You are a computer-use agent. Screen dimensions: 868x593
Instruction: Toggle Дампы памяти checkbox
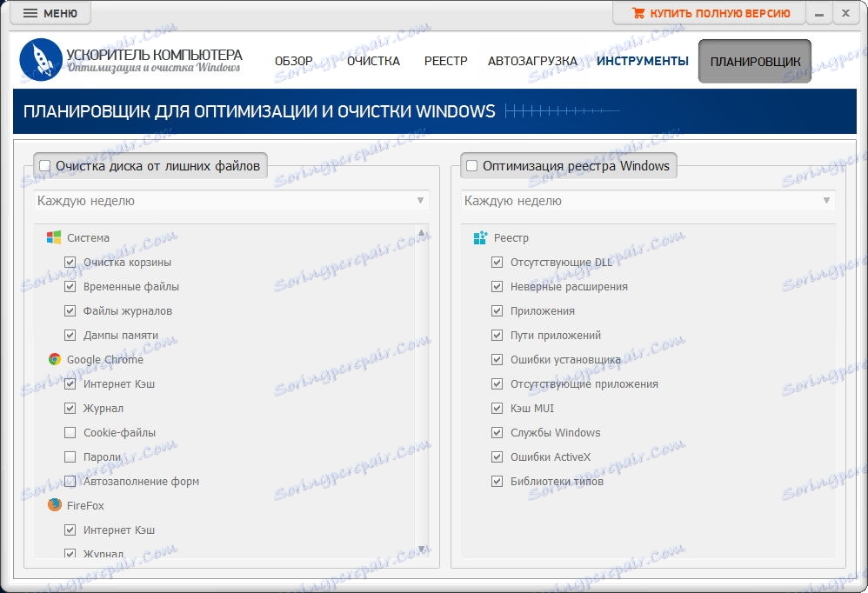[x=70, y=336]
